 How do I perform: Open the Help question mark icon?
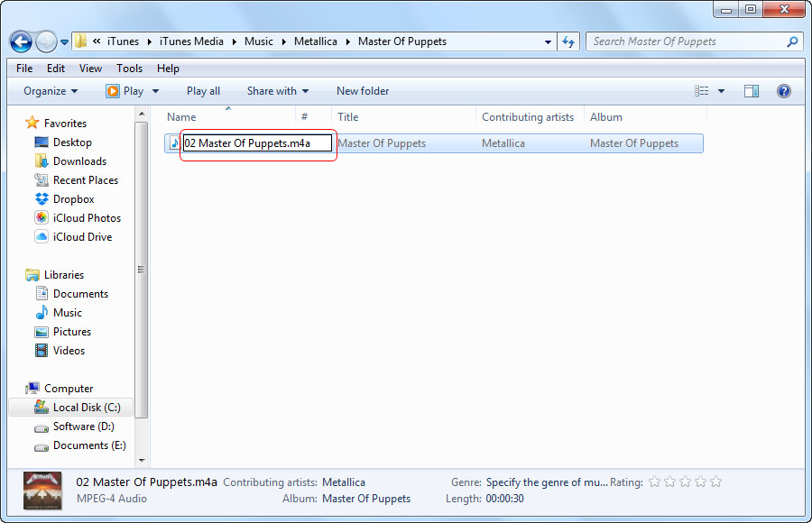point(784,91)
